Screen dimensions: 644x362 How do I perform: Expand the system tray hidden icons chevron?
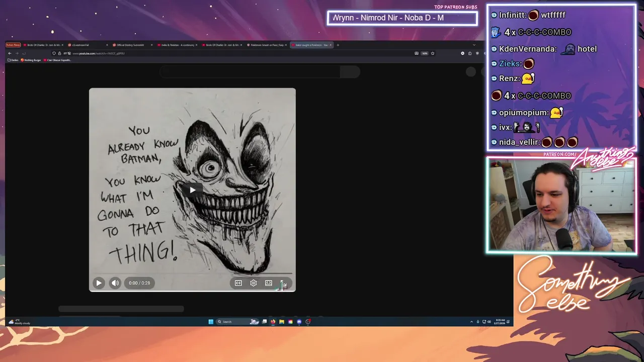coord(471,322)
